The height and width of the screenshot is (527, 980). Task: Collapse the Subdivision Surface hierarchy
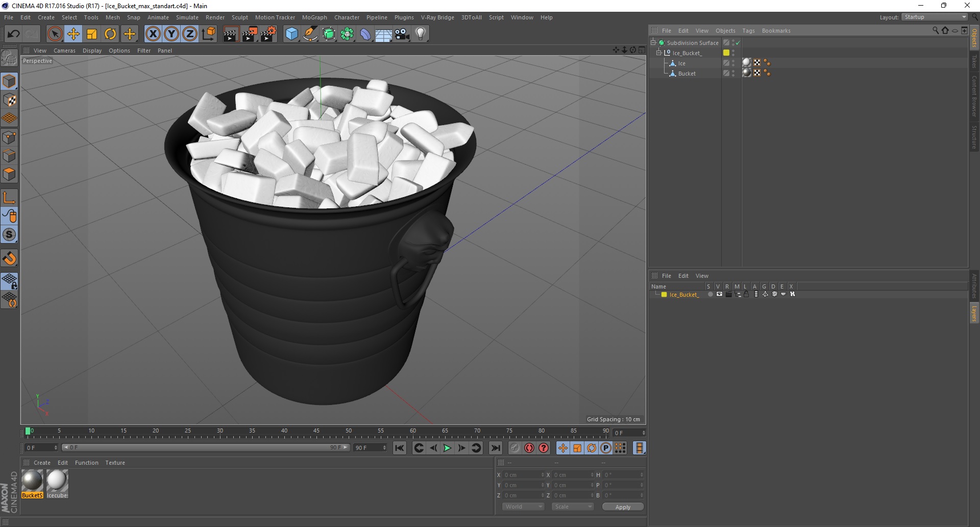click(x=653, y=43)
